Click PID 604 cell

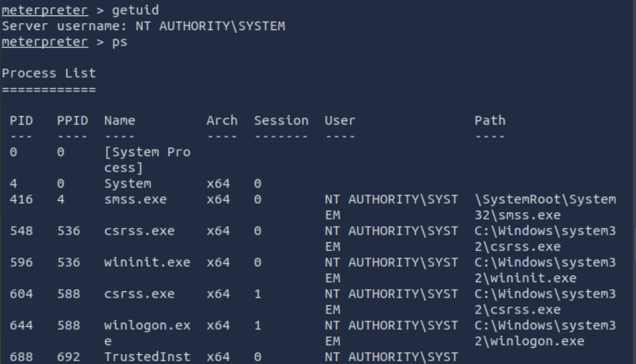click(22, 294)
